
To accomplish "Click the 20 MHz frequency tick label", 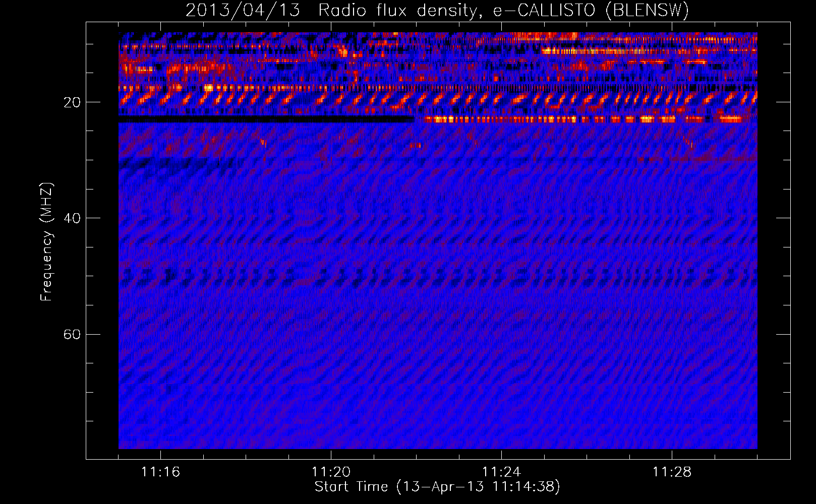I will pyautogui.click(x=72, y=102).
